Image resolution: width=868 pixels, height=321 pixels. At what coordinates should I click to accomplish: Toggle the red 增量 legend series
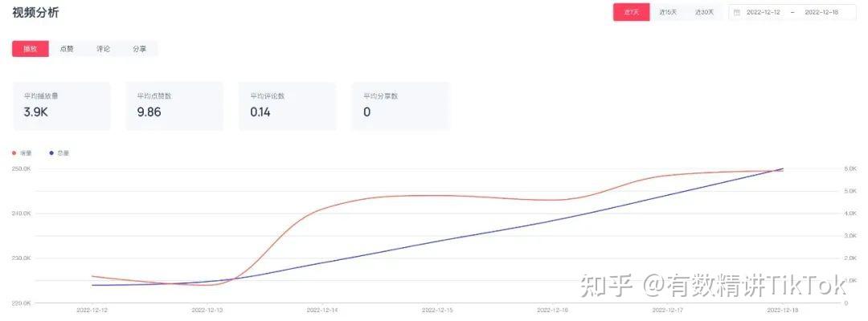point(22,152)
